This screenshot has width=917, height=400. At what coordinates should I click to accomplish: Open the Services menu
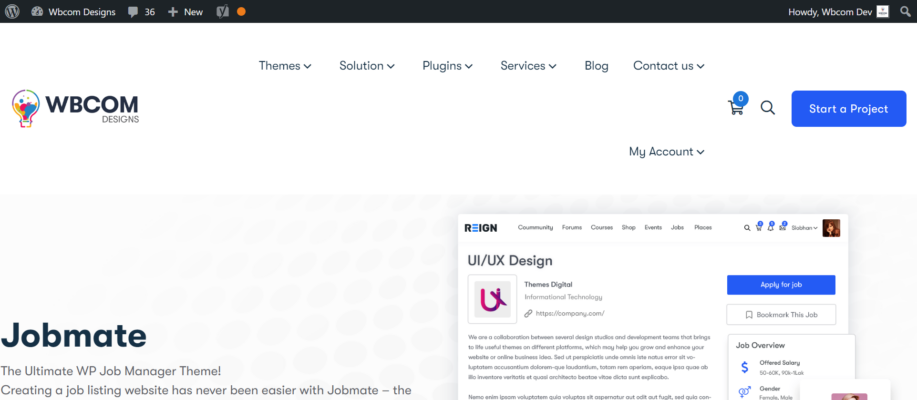[x=528, y=66]
